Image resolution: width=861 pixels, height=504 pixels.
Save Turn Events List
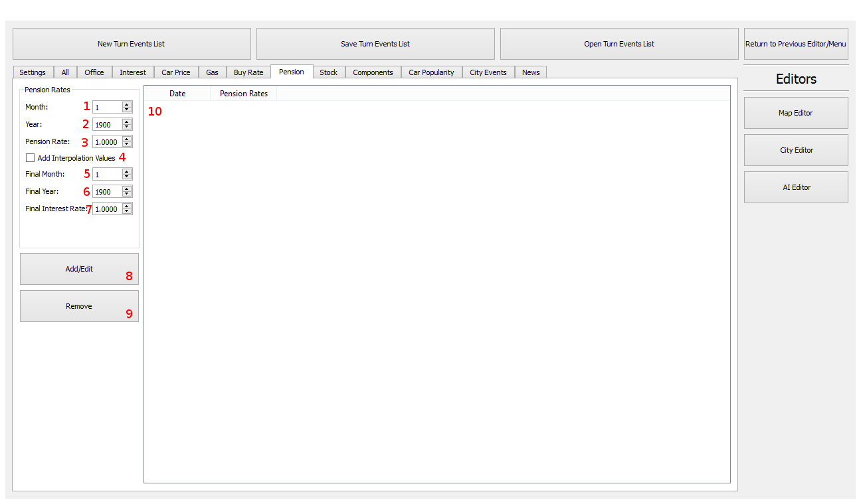(x=375, y=44)
